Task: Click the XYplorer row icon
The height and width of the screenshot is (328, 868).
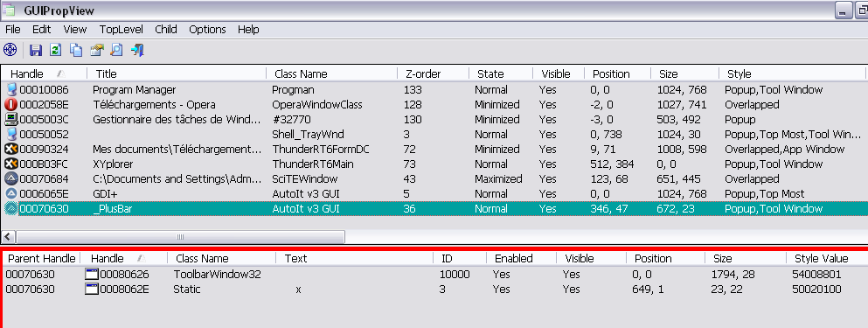Action: click(x=11, y=164)
